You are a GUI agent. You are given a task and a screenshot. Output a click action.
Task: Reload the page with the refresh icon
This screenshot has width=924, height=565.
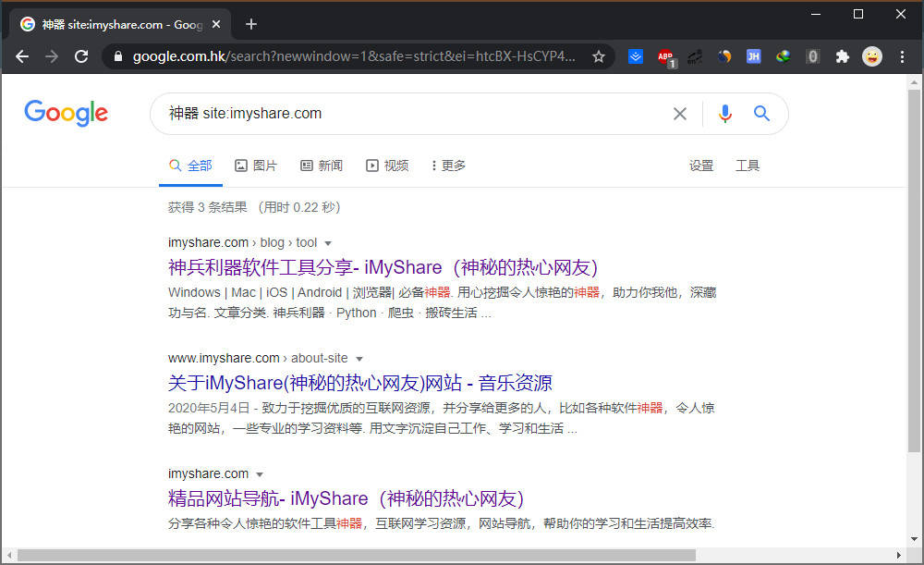coord(81,56)
